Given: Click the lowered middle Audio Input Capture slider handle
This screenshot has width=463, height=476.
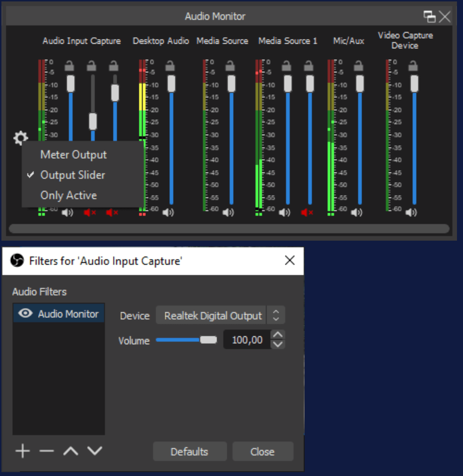Looking at the screenshot, I should pyautogui.click(x=93, y=122).
